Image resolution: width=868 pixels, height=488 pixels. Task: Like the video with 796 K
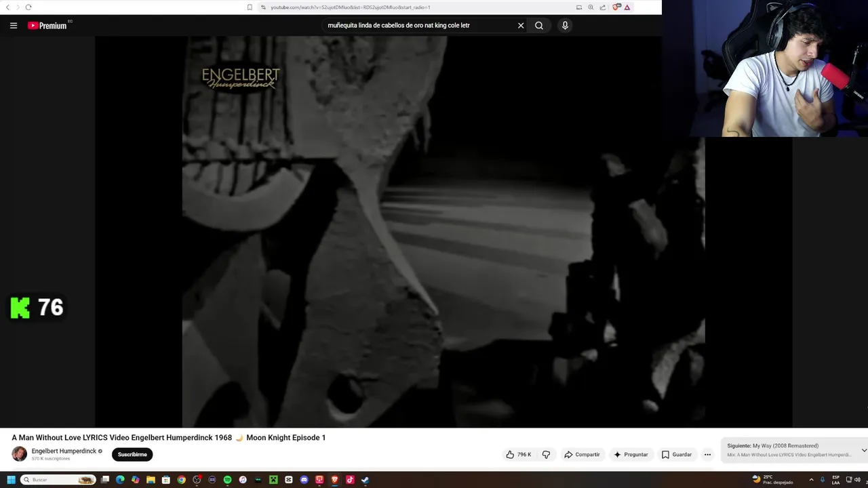[518, 455]
